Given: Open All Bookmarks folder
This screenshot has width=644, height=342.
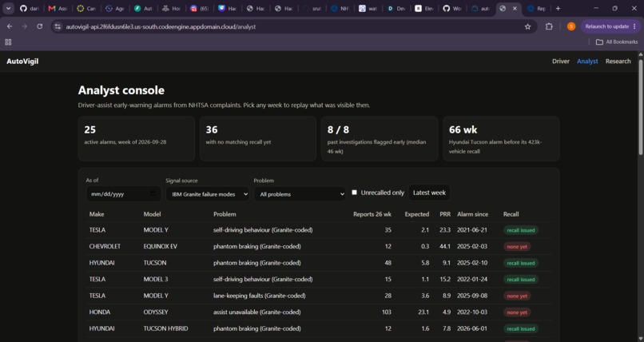Looking at the screenshot, I should [x=617, y=42].
